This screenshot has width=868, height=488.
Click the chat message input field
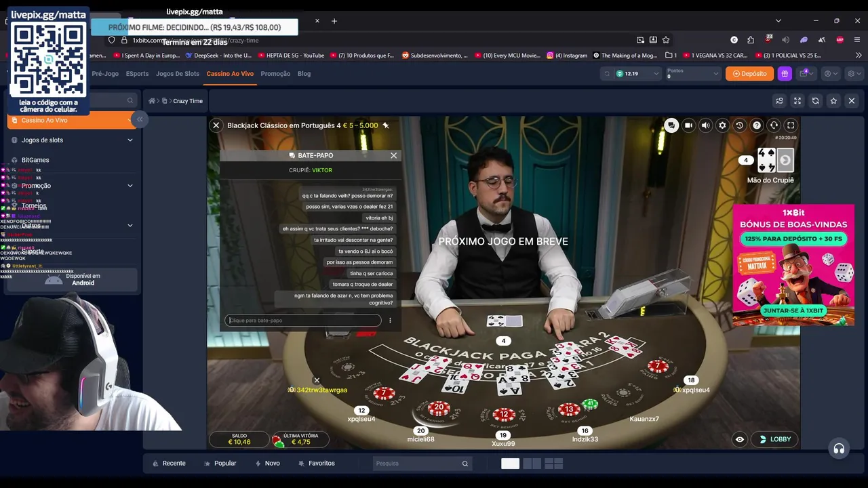click(x=302, y=321)
